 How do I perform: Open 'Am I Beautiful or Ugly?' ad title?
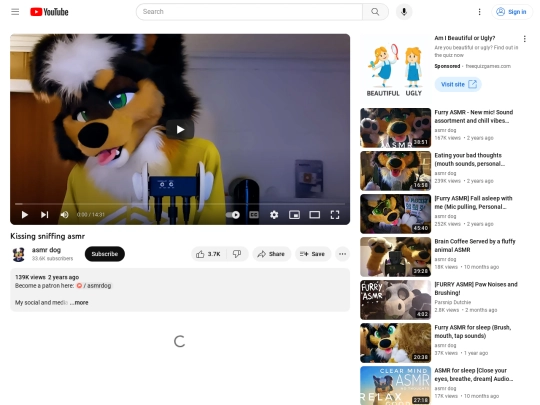coord(465,38)
